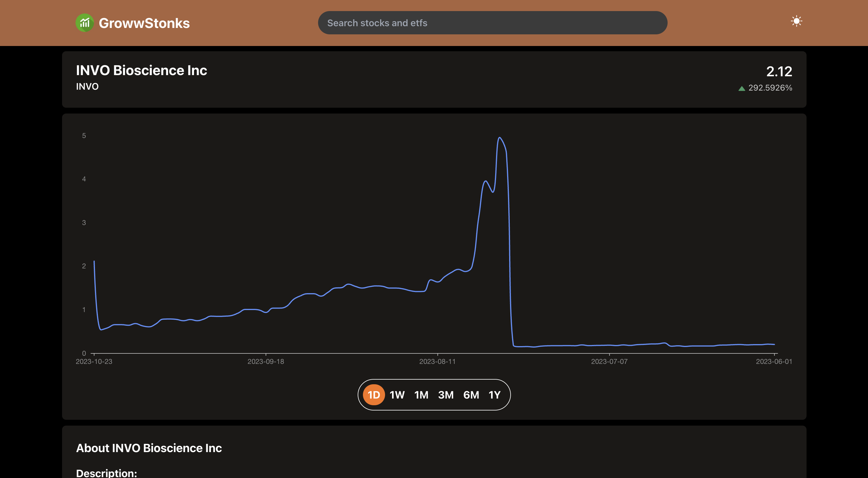Choose the 1Y chart period
868x478 pixels.
[x=494, y=395]
